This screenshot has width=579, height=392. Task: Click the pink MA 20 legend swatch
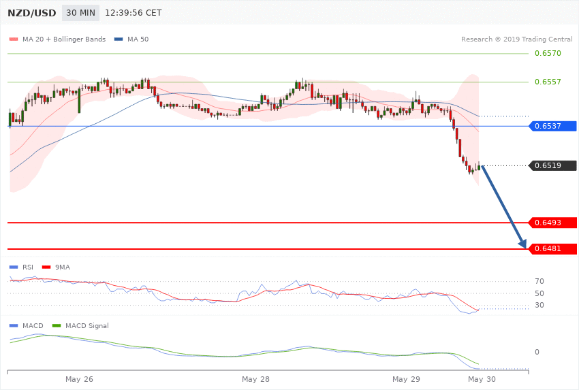point(14,39)
